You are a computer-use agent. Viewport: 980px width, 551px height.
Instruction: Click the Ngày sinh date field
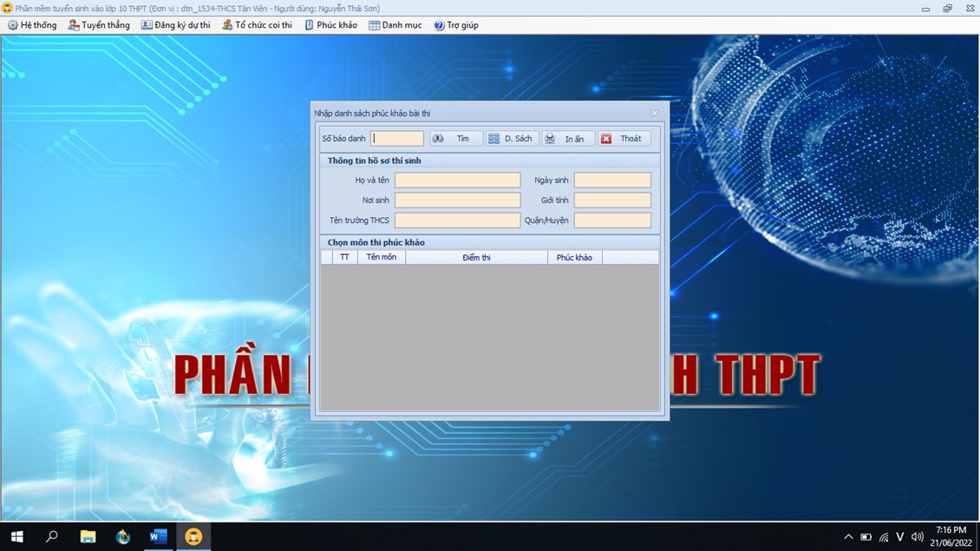[x=612, y=180]
